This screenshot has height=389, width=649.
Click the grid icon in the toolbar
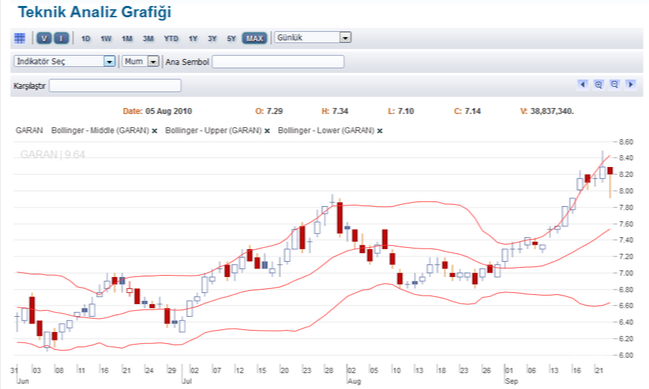[x=19, y=38]
